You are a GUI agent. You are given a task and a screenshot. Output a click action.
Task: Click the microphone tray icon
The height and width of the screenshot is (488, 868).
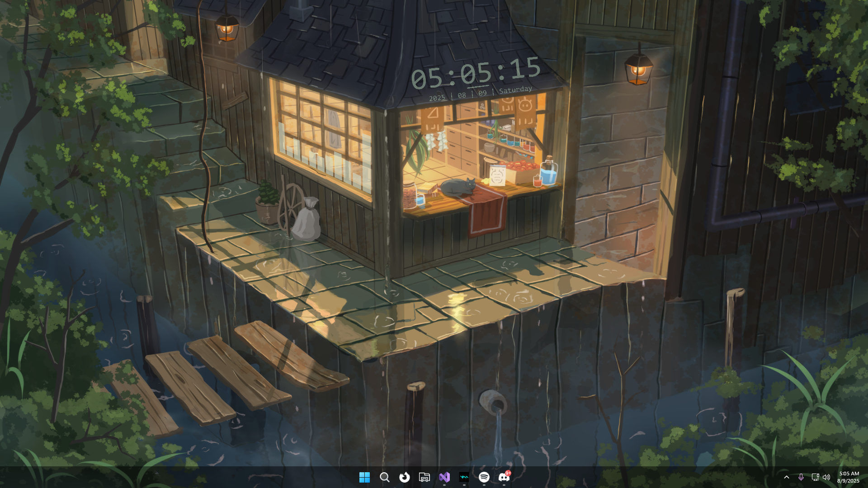pos(801,477)
